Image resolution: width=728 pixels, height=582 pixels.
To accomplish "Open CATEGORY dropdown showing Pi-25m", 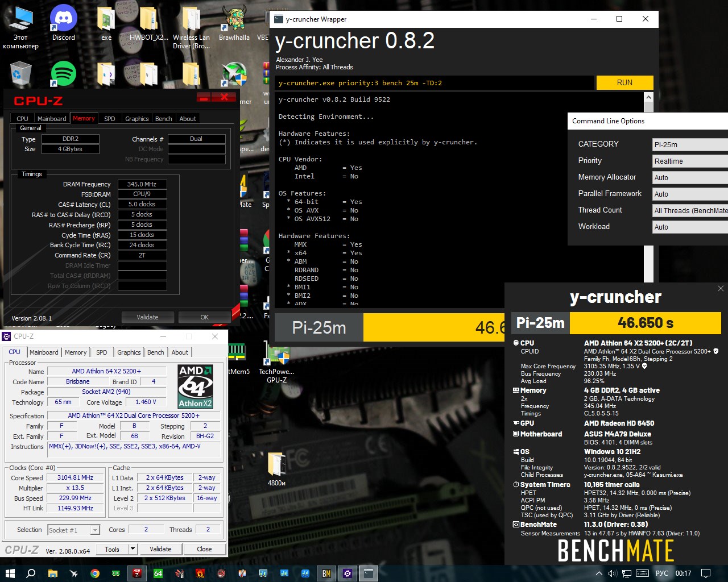I will tap(690, 144).
